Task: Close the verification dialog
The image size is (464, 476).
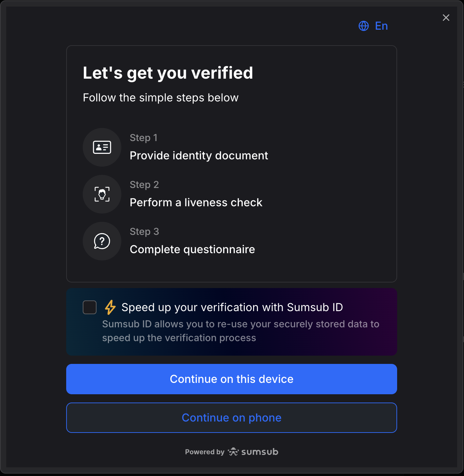Action: click(x=446, y=18)
